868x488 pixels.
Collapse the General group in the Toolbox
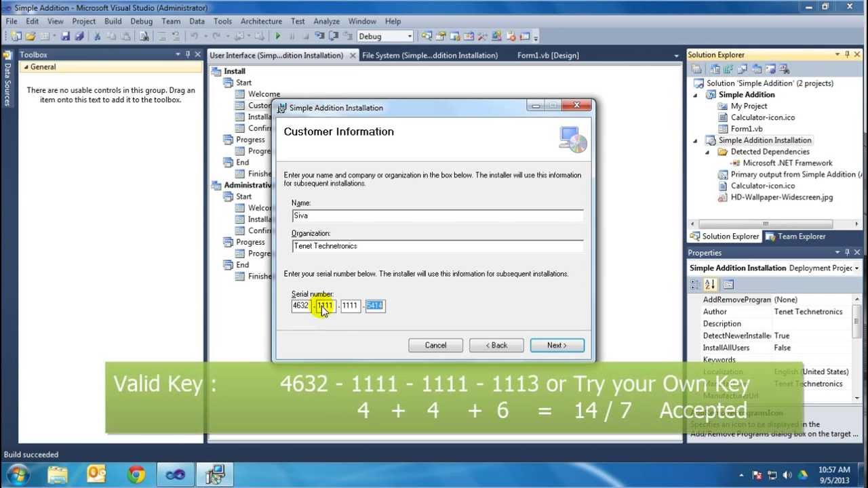click(26, 67)
